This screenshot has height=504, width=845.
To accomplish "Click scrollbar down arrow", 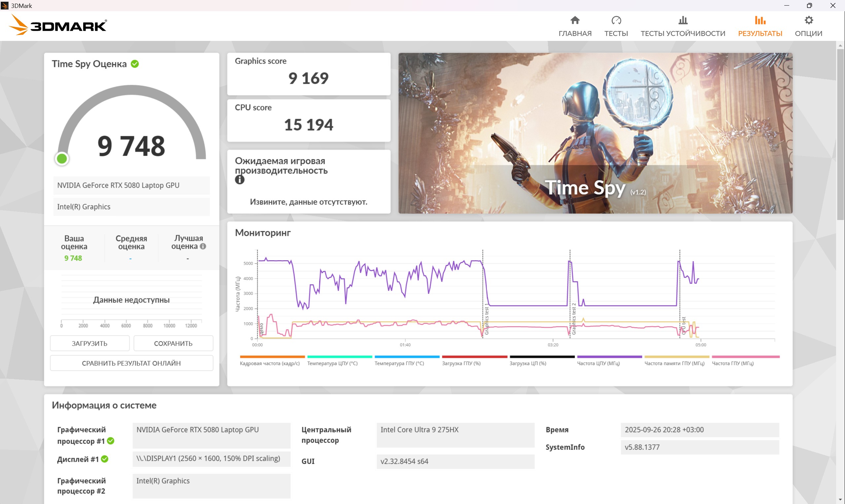I will click(841, 500).
